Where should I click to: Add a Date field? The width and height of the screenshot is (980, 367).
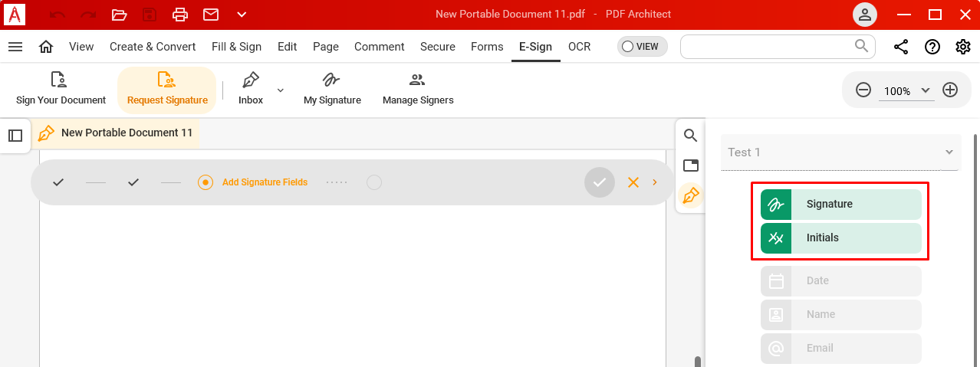tap(841, 281)
